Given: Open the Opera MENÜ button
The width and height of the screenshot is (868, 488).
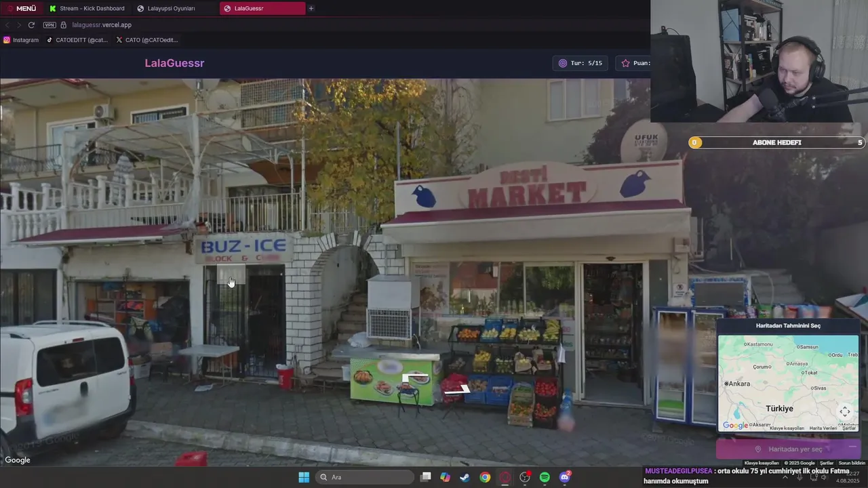Looking at the screenshot, I should point(22,8).
